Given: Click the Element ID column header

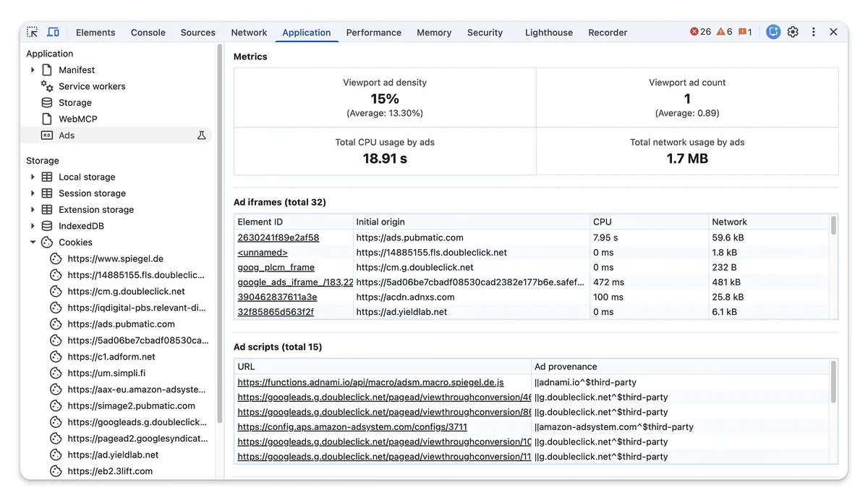Looking at the screenshot, I should point(294,222).
